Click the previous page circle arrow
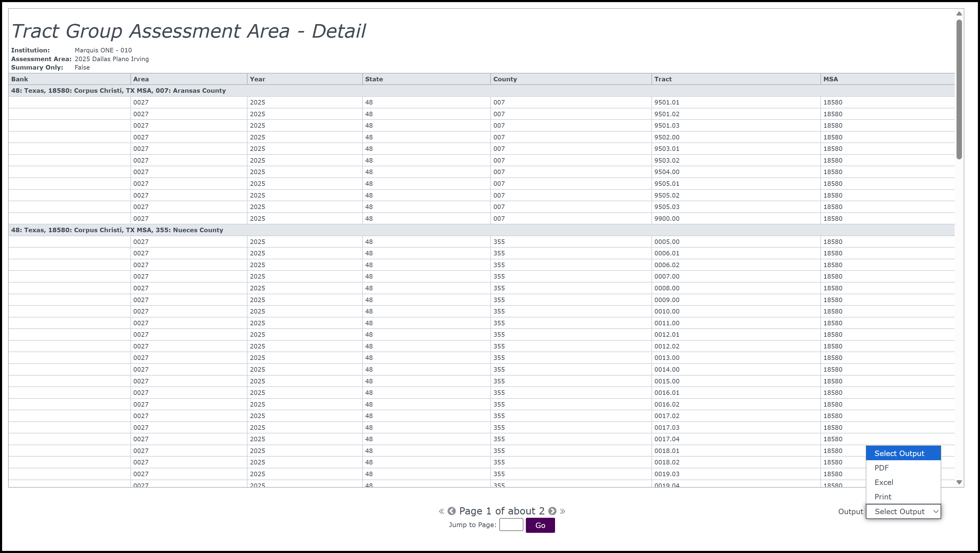The height and width of the screenshot is (553, 980). 451,511
